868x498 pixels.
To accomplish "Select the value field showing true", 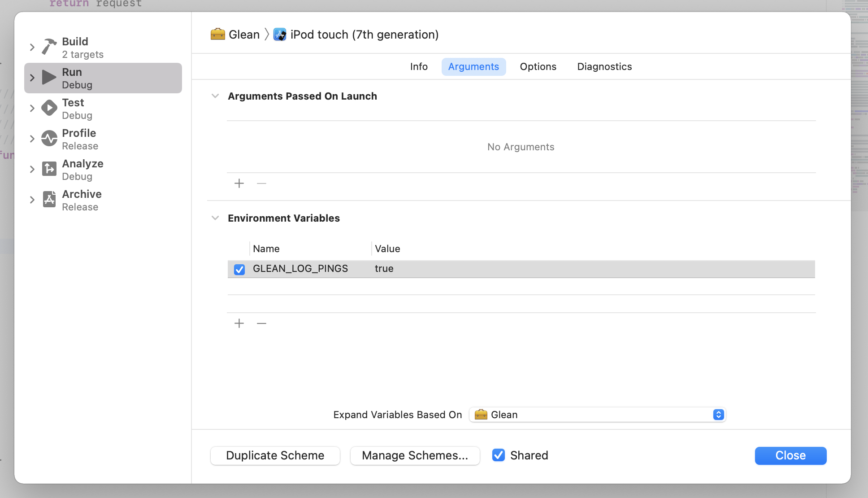I will pyautogui.click(x=384, y=269).
